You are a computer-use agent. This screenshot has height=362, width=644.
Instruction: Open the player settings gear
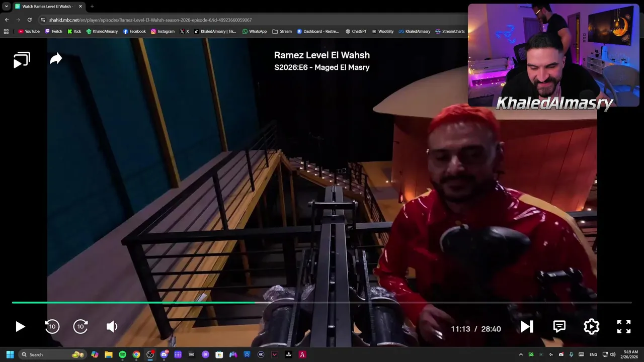[x=592, y=327]
